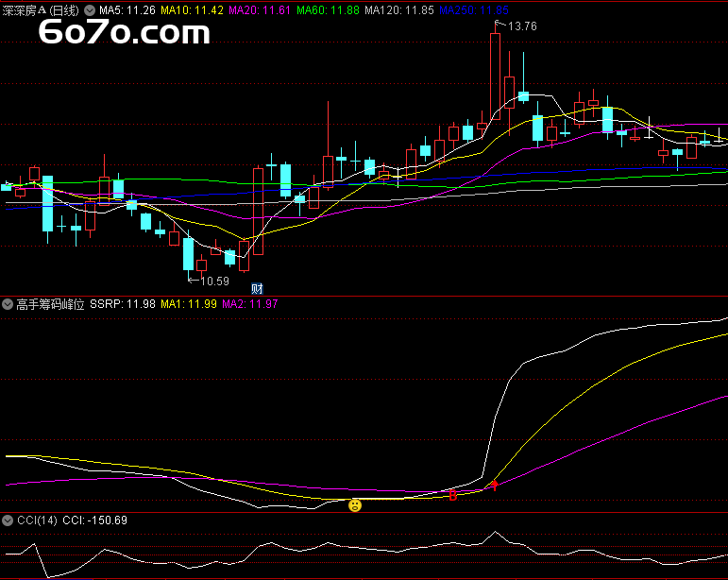728x580 pixels.
Task: Click the MA60: 11.88 label
Action: pyautogui.click(x=328, y=10)
